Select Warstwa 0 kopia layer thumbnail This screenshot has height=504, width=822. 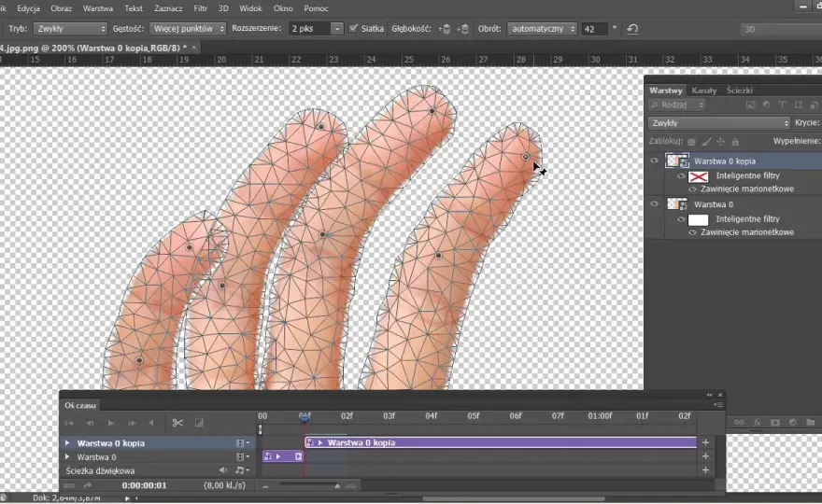coord(677,161)
